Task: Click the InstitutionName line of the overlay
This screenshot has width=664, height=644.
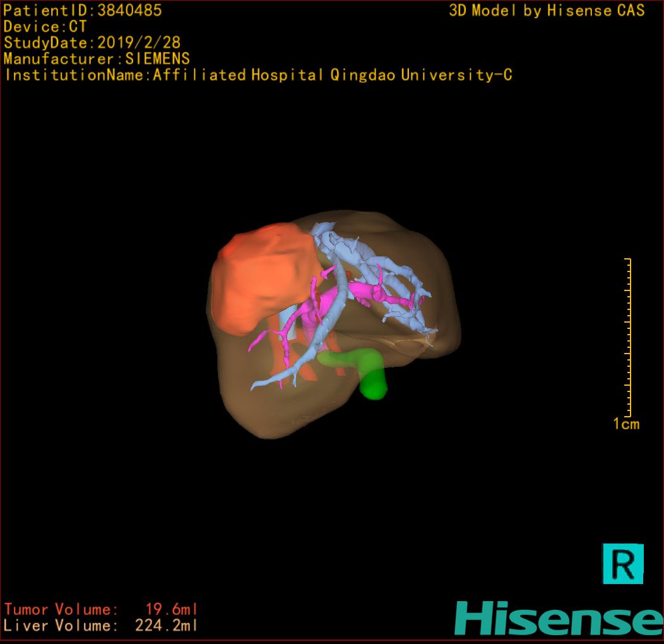Action: click(x=258, y=75)
